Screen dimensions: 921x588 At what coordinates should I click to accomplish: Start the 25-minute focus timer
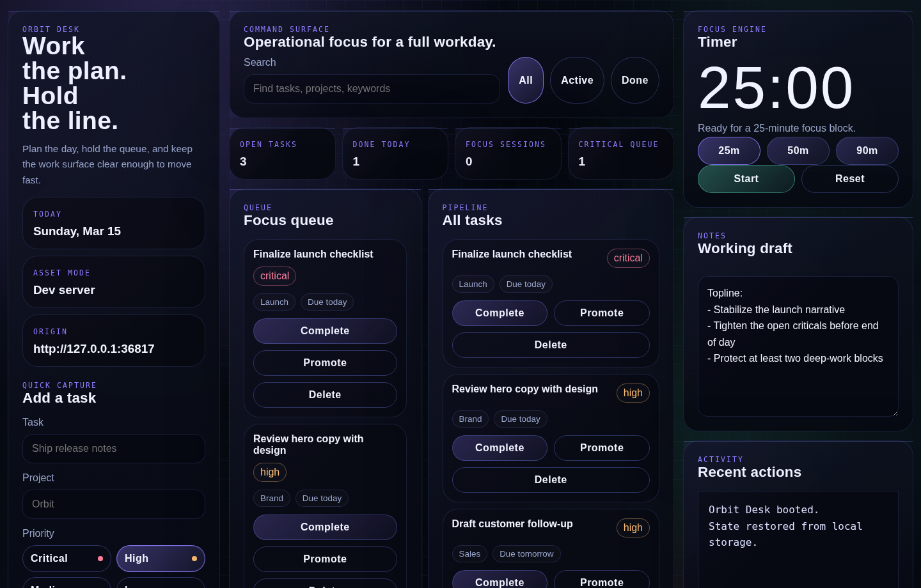[x=746, y=179]
